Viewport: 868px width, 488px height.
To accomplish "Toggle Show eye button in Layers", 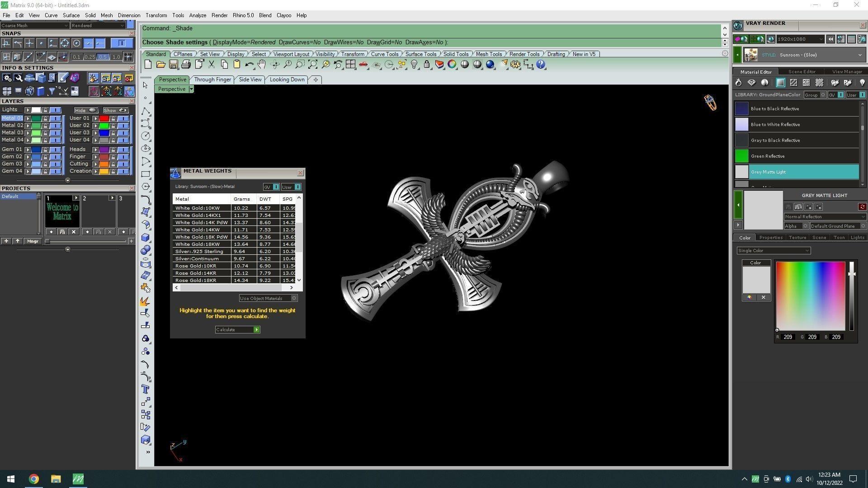I will [116, 110].
